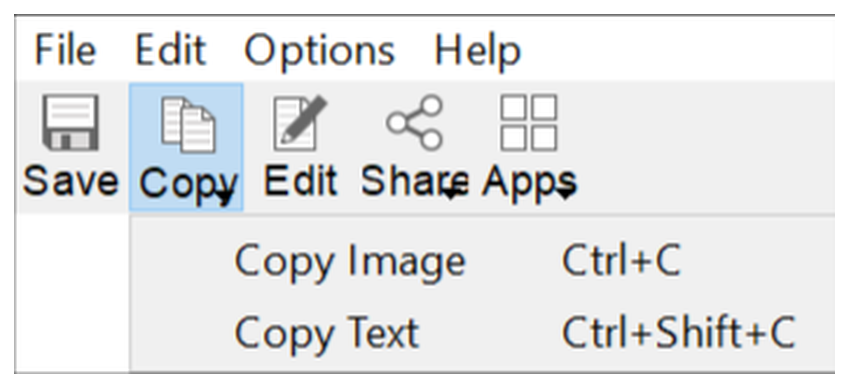This screenshot has width=849, height=388.
Task: Open the Edit menu in menu bar
Action: click(171, 51)
